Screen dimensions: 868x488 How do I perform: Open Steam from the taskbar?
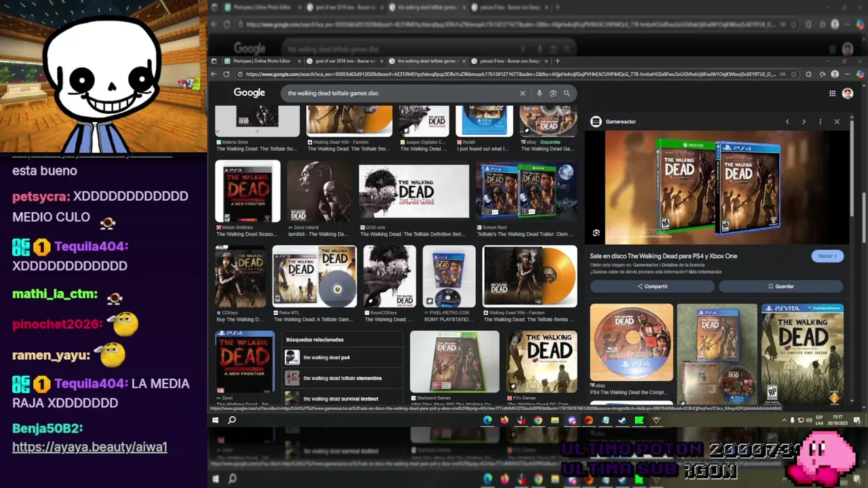622,420
